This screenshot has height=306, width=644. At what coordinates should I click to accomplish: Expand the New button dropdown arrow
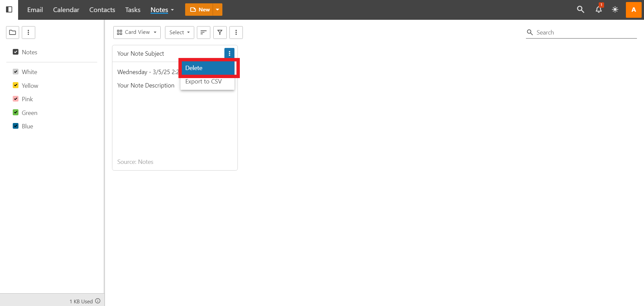click(218, 10)
